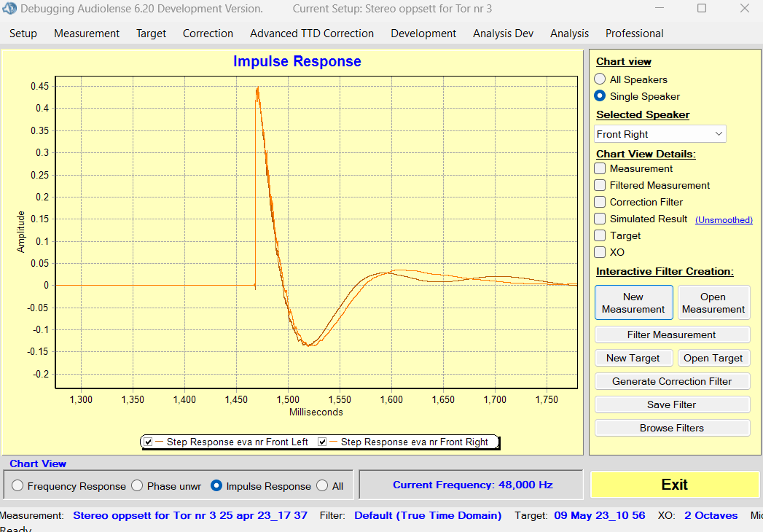Click filter name Default (True Time Domain)
Screen dimensions: 763x532
click(x=428, y=515)
